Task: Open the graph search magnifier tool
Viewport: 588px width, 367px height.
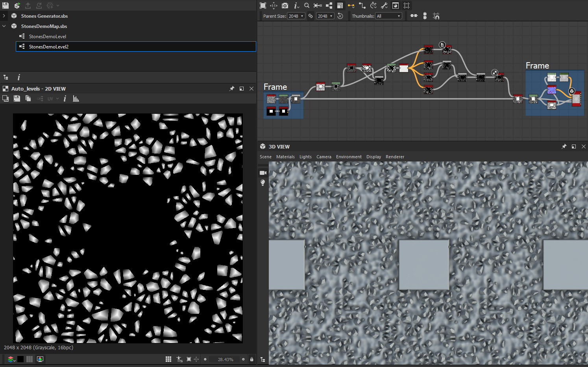Action: point(307,6)
